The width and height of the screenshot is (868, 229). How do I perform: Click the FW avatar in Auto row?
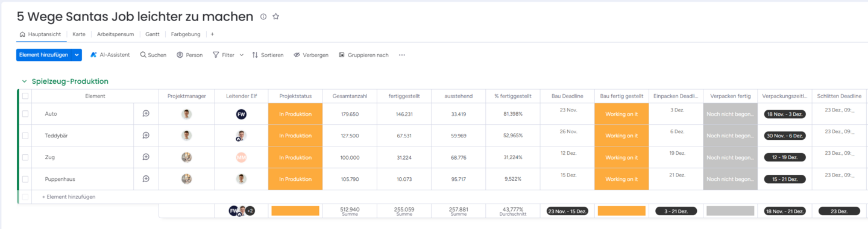[241, 114]
